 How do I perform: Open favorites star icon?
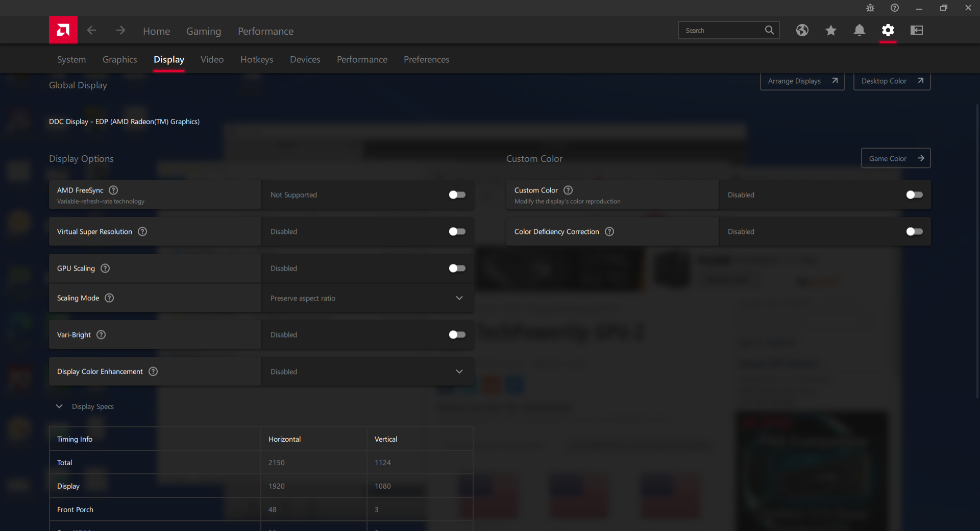[x=831, y=30]
